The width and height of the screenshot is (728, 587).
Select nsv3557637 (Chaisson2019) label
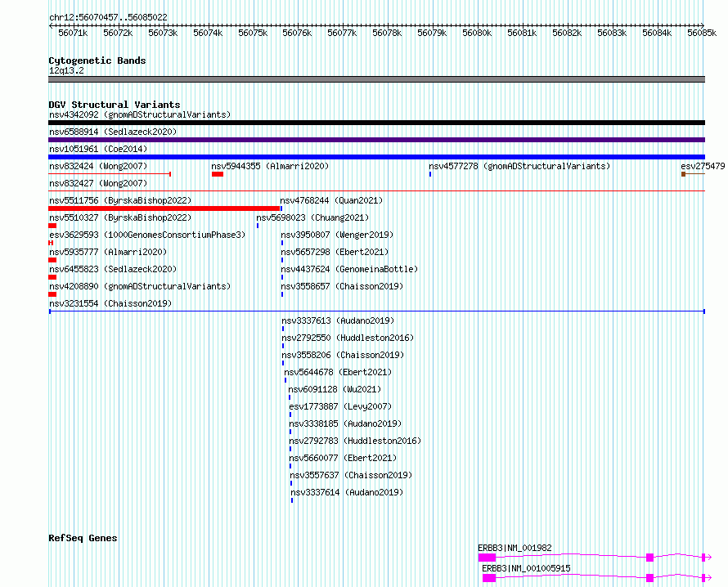point(352,475)
